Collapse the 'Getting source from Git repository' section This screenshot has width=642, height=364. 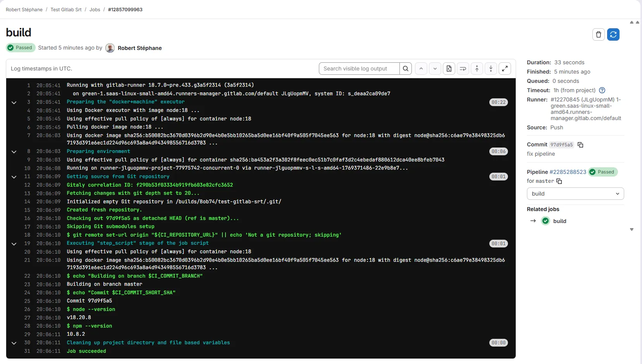click(14, 177)
